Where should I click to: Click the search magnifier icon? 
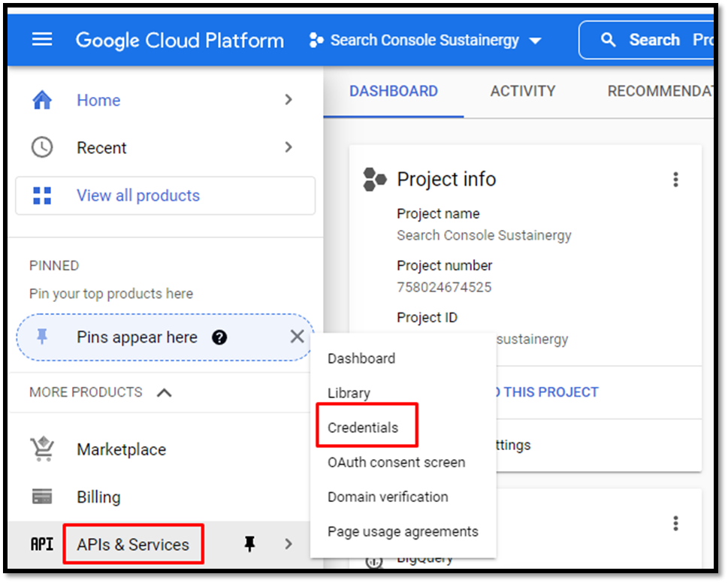608,40
